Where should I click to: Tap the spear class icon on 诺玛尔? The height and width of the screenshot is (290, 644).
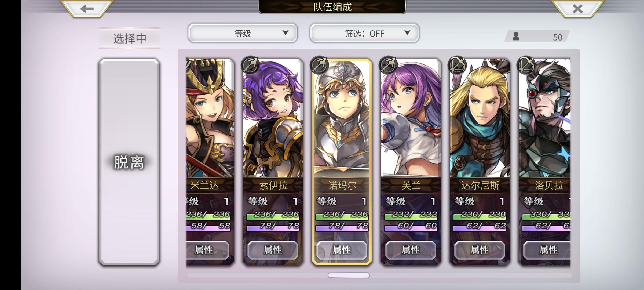(319, 65)
